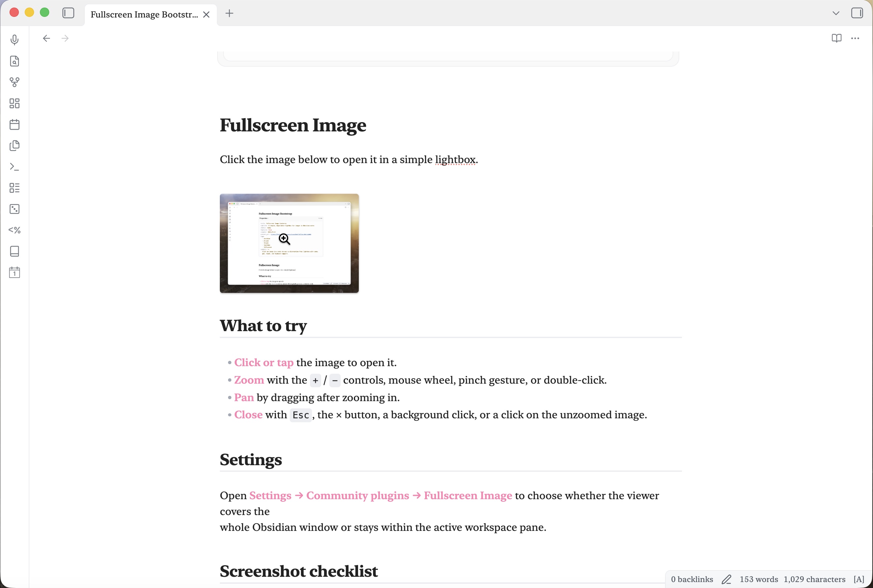
Task: Toggle the left sidebar
Action: (x=68, y=13)
